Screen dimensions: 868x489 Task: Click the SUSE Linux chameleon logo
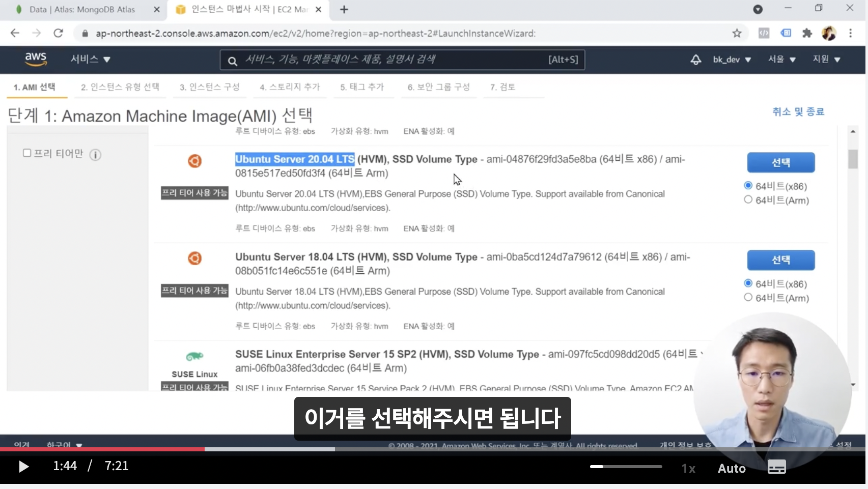194,356
